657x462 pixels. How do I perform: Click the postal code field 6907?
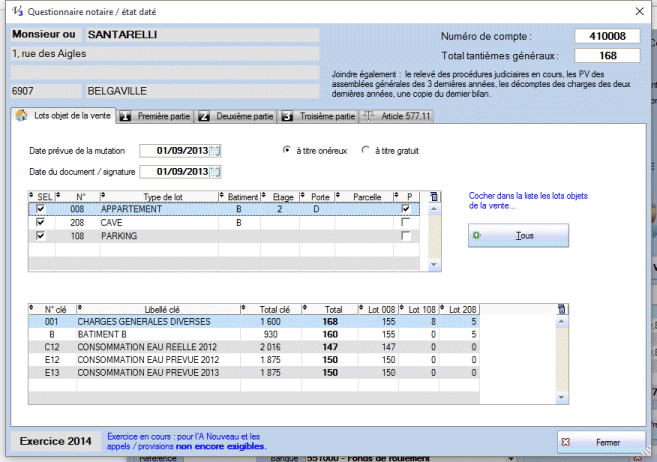coord(46,91)
